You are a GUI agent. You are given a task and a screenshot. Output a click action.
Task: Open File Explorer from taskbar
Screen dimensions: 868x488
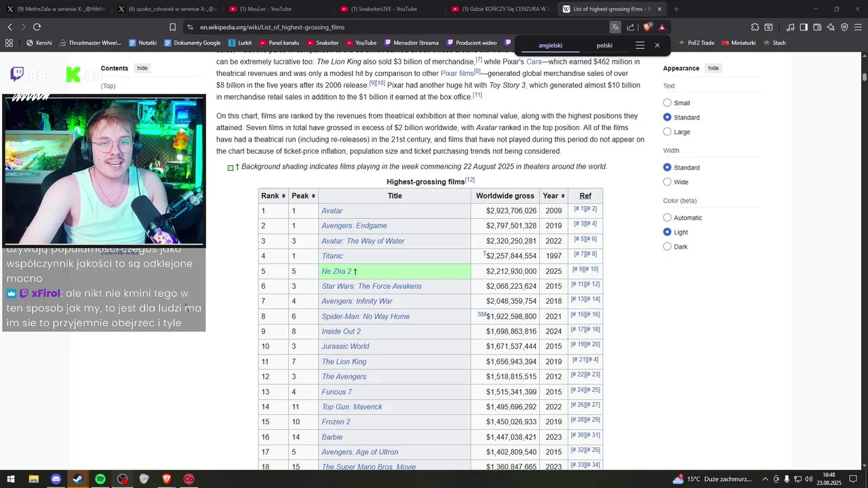tap(33, 479)
